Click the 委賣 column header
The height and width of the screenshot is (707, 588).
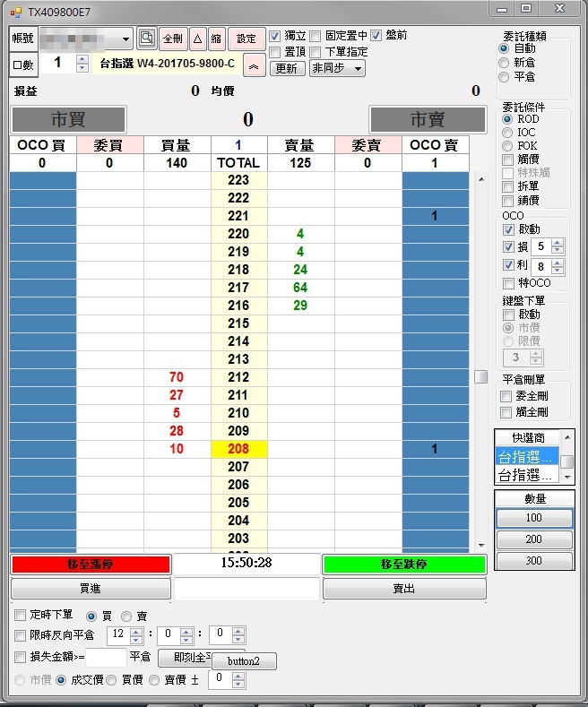point(368,145)
